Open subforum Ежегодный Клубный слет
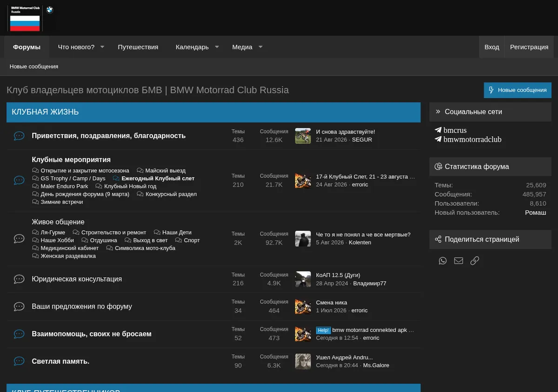 (158, 178)
